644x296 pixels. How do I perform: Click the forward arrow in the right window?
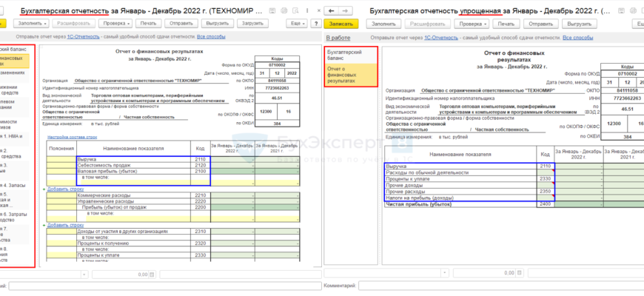coord(345,11)
